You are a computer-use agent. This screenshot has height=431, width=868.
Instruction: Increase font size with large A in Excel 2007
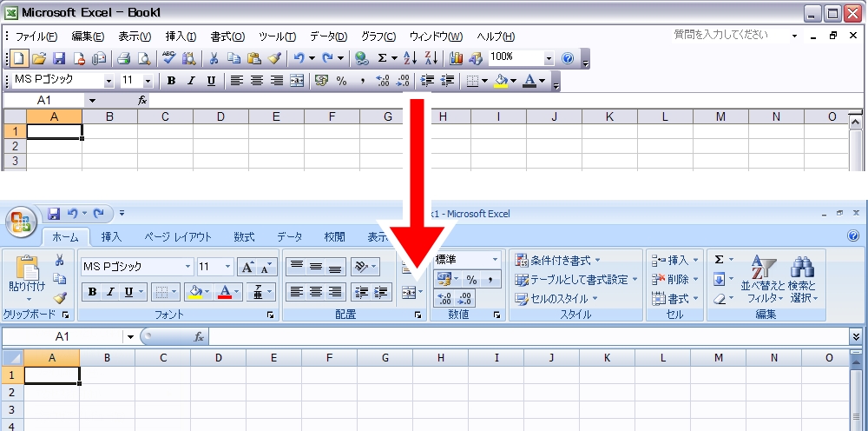pos(247,267)
